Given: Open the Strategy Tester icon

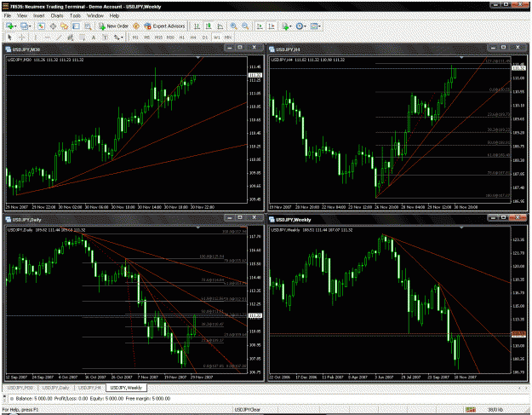Looking at the screenshot, I should (x=88, y=26).
